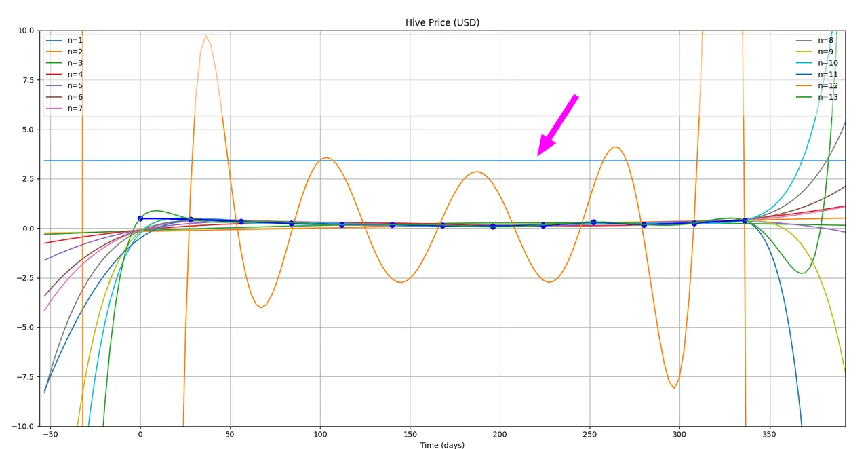
Task: Click the x-axis tick label 250
Action: click(x=589, y=433)
